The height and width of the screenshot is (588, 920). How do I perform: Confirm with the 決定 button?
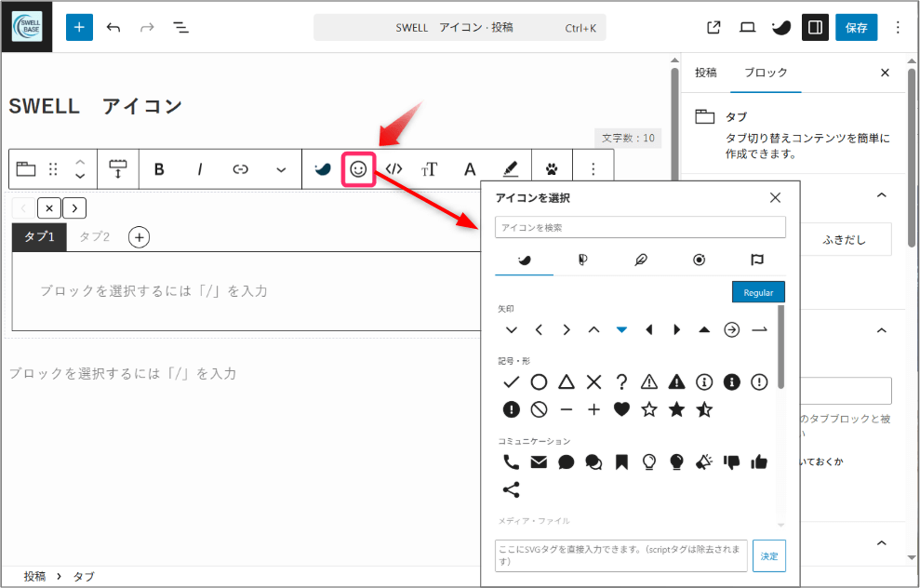click(x=769, y=555)
